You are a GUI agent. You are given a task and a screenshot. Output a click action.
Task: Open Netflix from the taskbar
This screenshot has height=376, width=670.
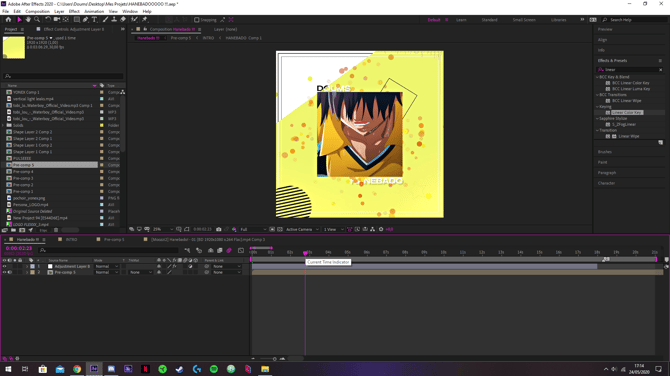tap(145, 369)
